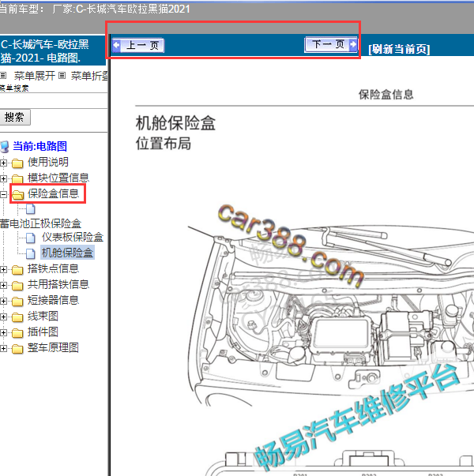Screen dimensions: 474x476
Task: Open 使用说明 folder label
Action: 48,162
